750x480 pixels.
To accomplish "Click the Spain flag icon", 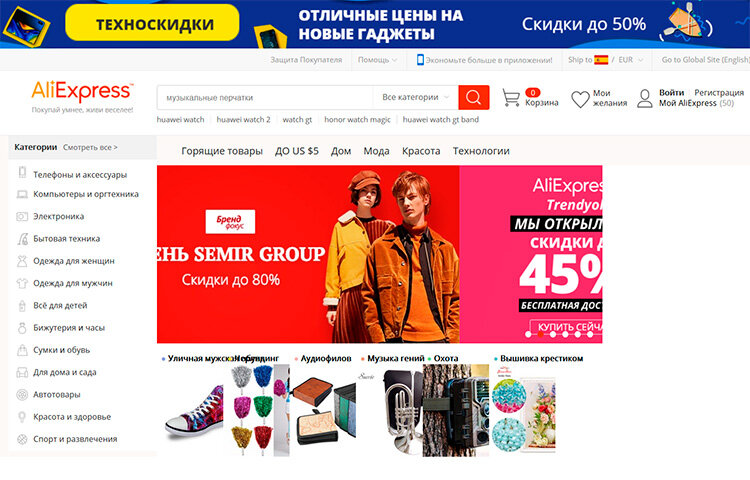I will point(601,60).
